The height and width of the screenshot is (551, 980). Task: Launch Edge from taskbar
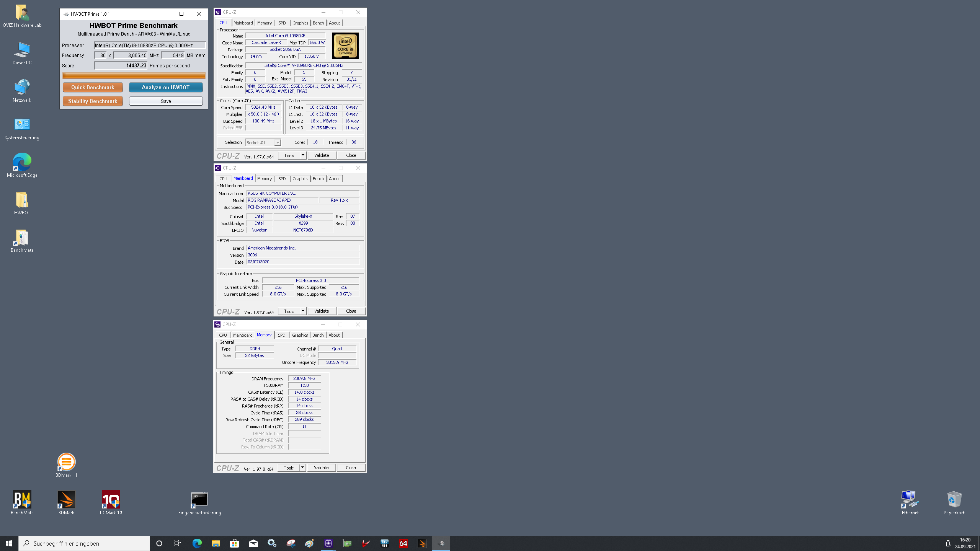(x=197, y=543)
